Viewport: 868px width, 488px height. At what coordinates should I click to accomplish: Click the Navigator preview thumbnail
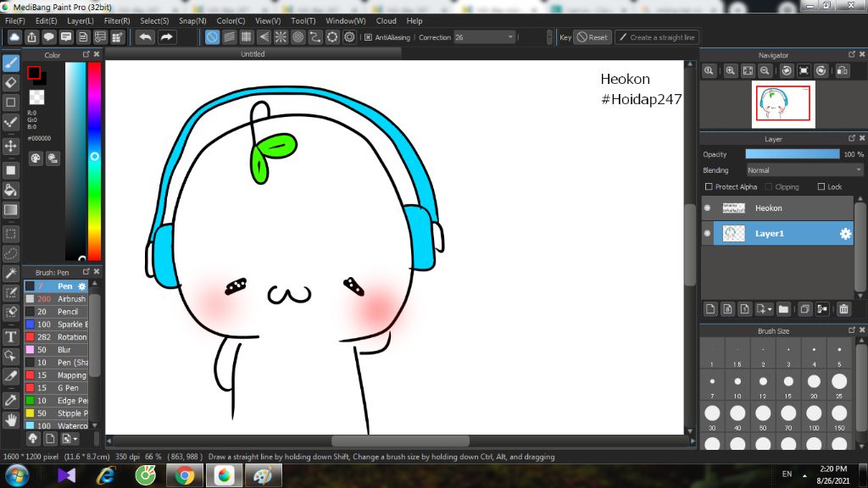783,104
